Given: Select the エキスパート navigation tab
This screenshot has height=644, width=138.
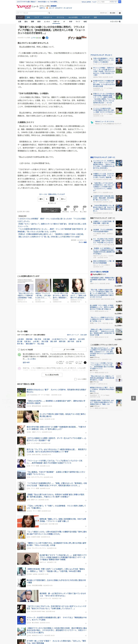Looking at the screenshot, I should (48, 17).
